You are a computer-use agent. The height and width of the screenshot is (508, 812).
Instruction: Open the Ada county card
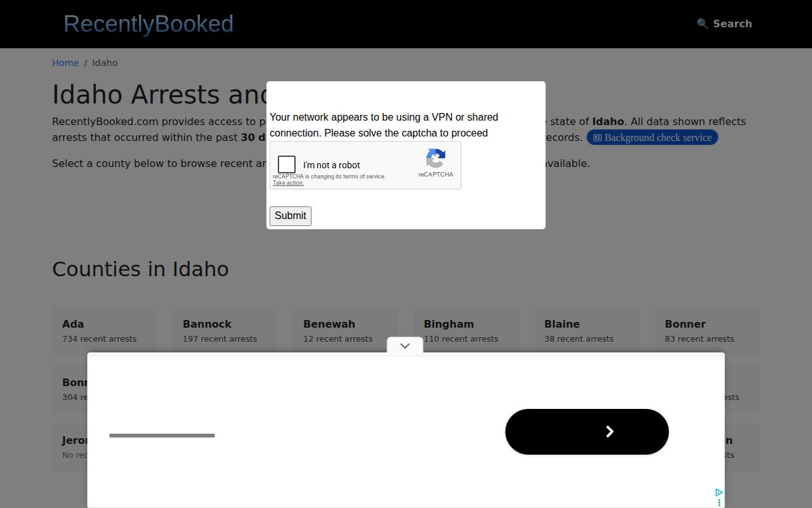click(105, 331)
